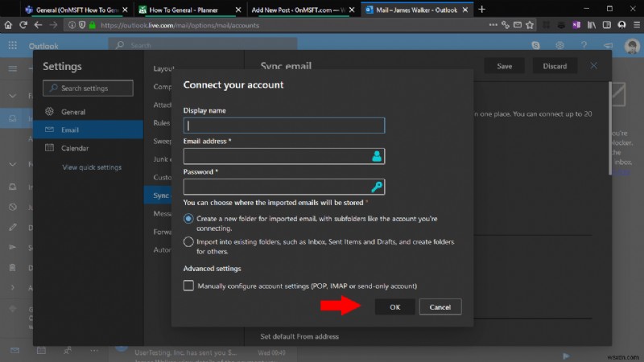Viewport: 644px width, 362px height.
Task: Click the Search settings box
Action: [88, 88]
